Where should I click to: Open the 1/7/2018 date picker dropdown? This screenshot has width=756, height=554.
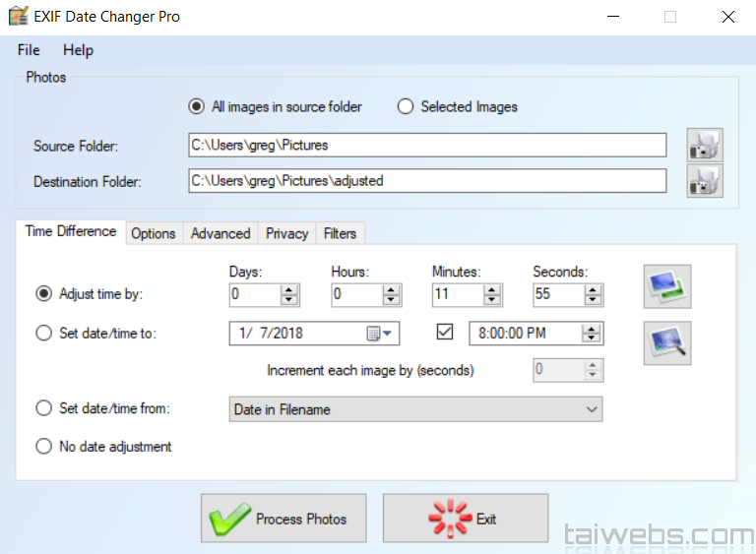(x=389, y=334)
